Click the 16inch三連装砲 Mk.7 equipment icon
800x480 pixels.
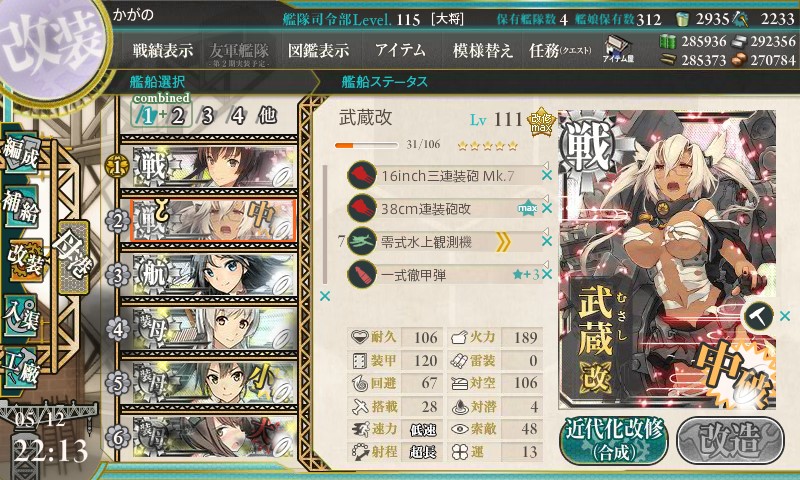coord(362,175)
